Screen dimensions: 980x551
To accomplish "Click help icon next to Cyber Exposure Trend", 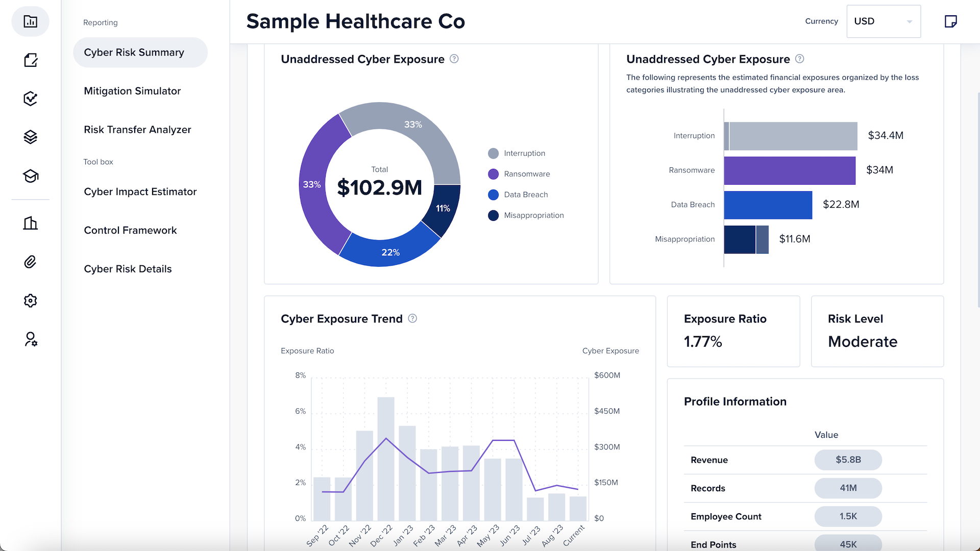I will tap(412, 318).
